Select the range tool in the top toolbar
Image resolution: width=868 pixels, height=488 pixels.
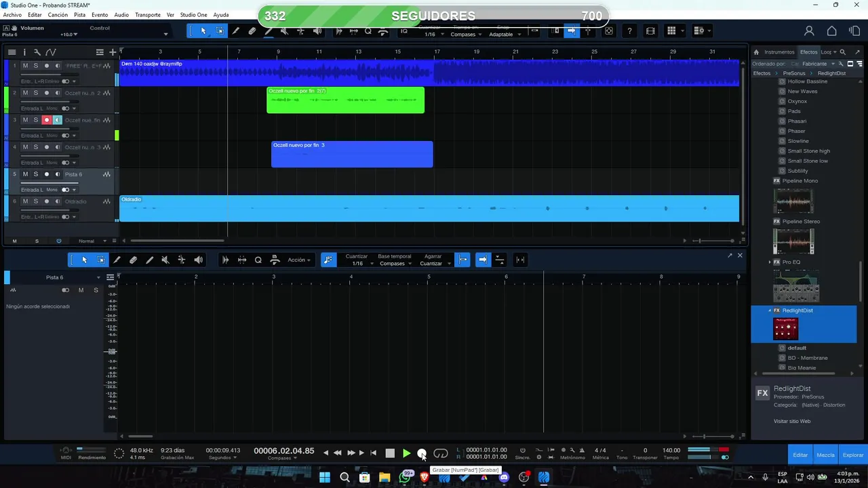pyautogui.click(x=220, y=31)
